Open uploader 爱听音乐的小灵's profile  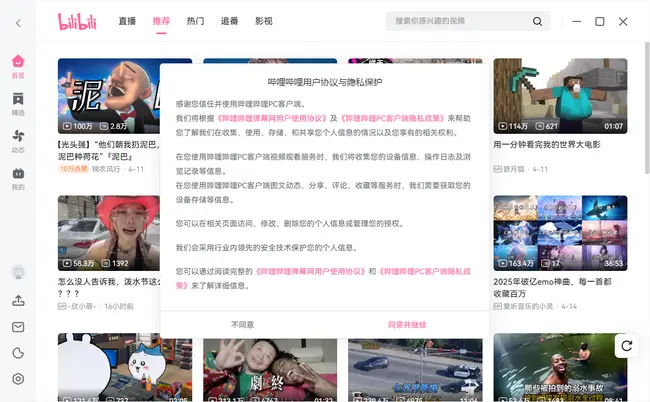point(528,306)
